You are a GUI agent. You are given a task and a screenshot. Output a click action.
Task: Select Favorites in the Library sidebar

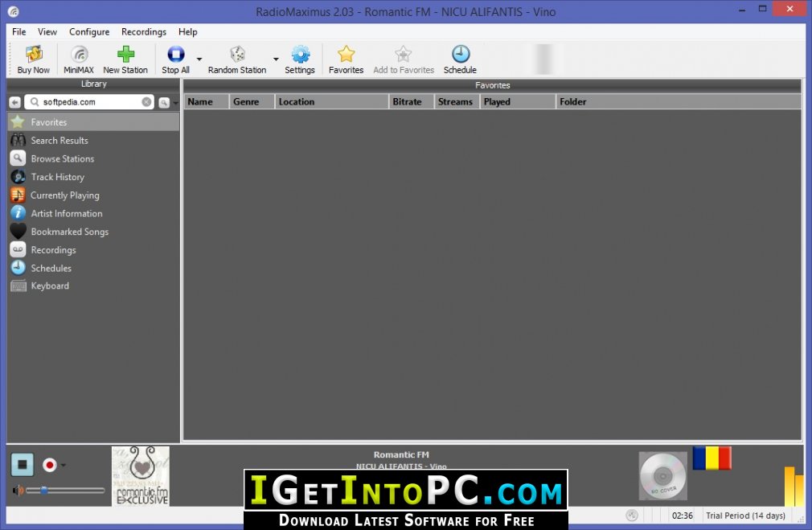[93, 122]
